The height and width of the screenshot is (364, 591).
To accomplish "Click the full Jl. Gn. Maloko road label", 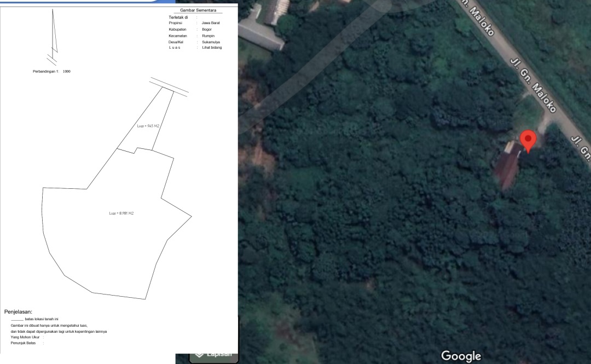I will click(532, 84).
